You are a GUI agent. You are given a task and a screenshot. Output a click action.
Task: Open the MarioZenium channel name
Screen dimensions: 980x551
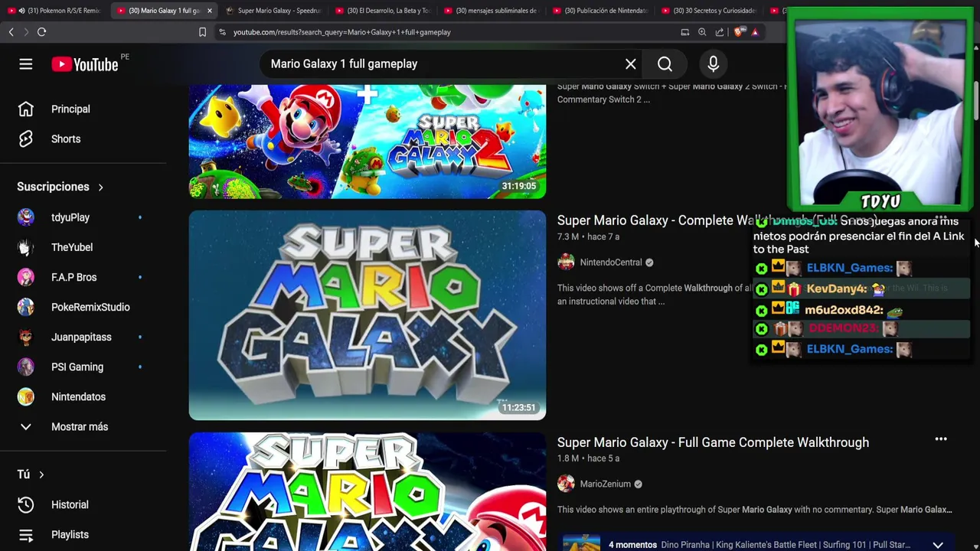[x=606, y=484]
